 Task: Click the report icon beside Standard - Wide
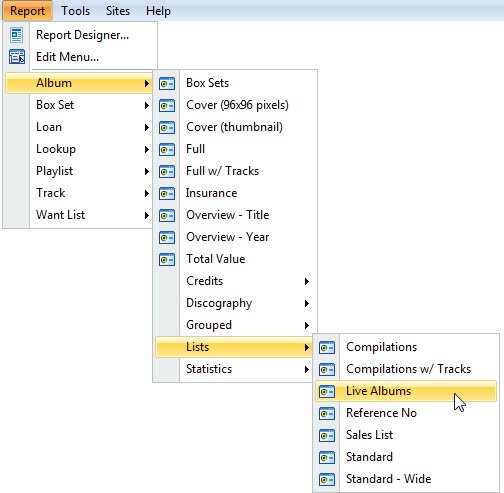click(x=327, y=479)
